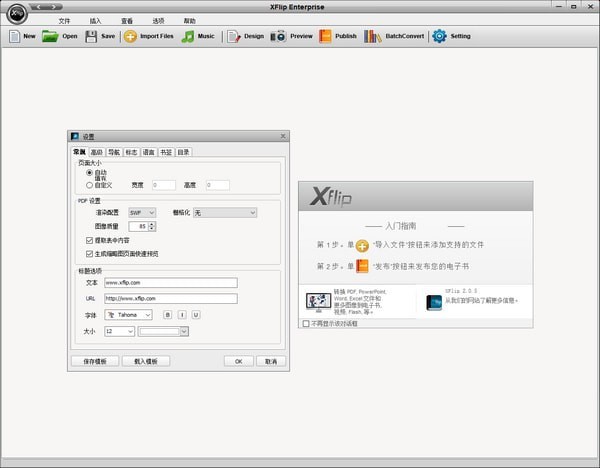Image resolution: width=600 pixels, height=468 pixels.
Task: Open the 查看 menu
Action: click(127, 21)
